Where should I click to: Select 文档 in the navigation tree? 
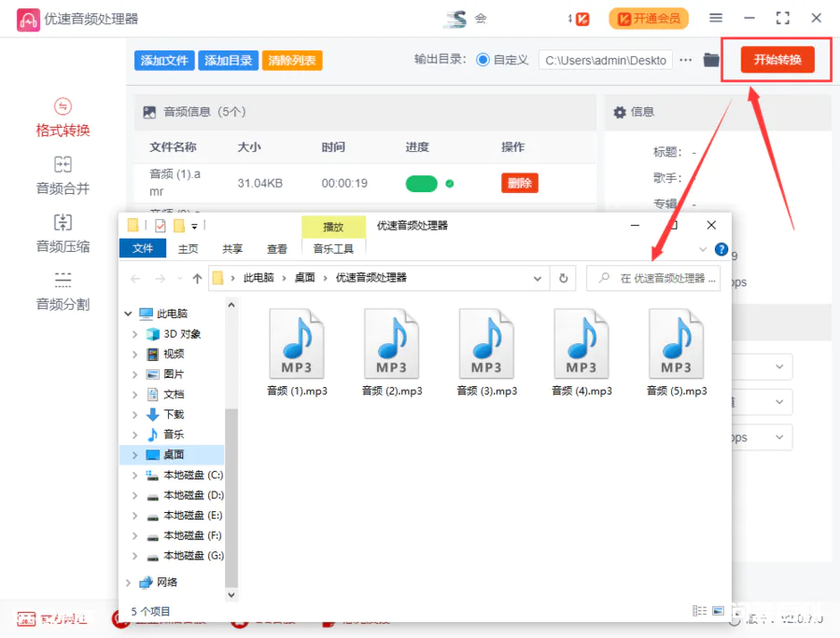pos(172,395)
